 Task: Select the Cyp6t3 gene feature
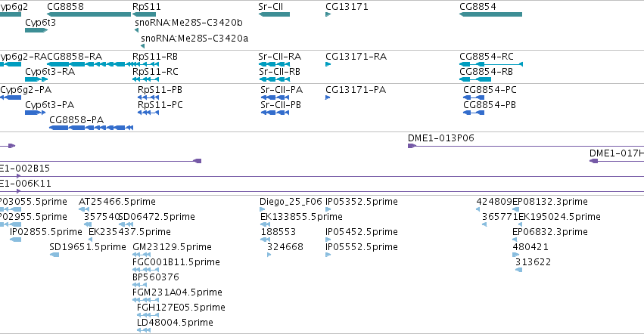coord(36,30)
